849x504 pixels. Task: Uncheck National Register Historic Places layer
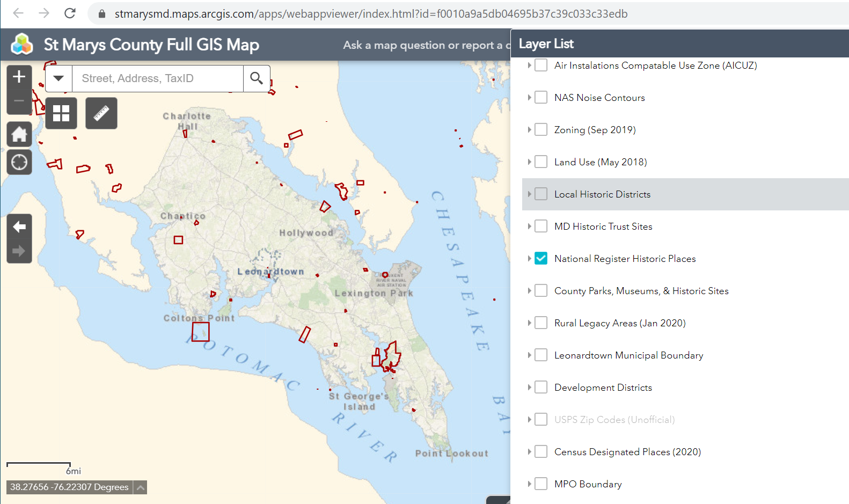[541, 259]
